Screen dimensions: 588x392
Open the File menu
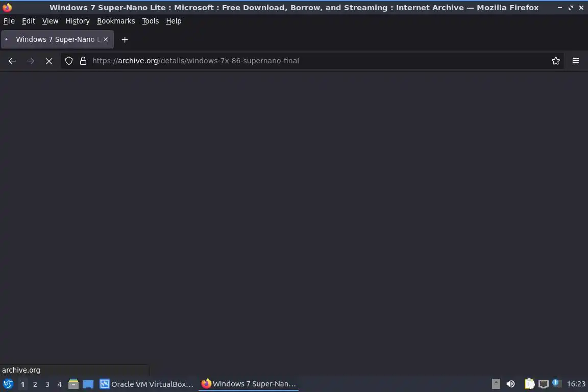(x=9, y=21)
